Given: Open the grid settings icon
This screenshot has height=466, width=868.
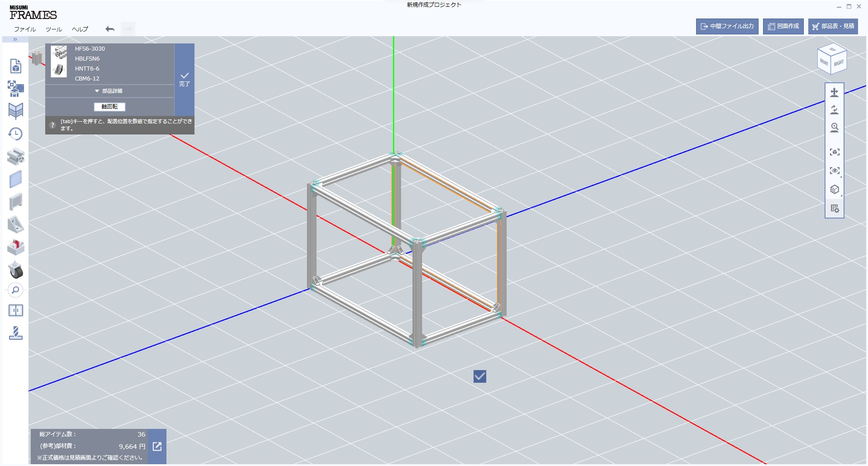Looking at the screenshot, I should point(835,209).
